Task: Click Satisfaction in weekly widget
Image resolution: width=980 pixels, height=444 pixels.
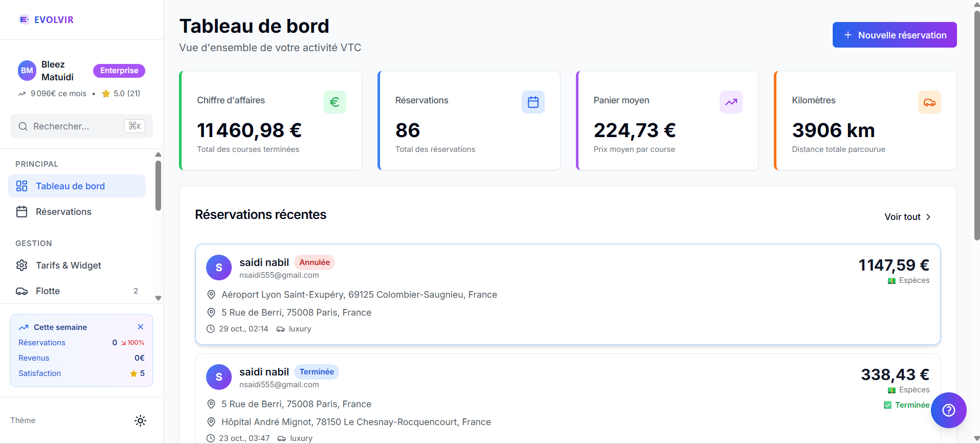Action: (39, 373)
